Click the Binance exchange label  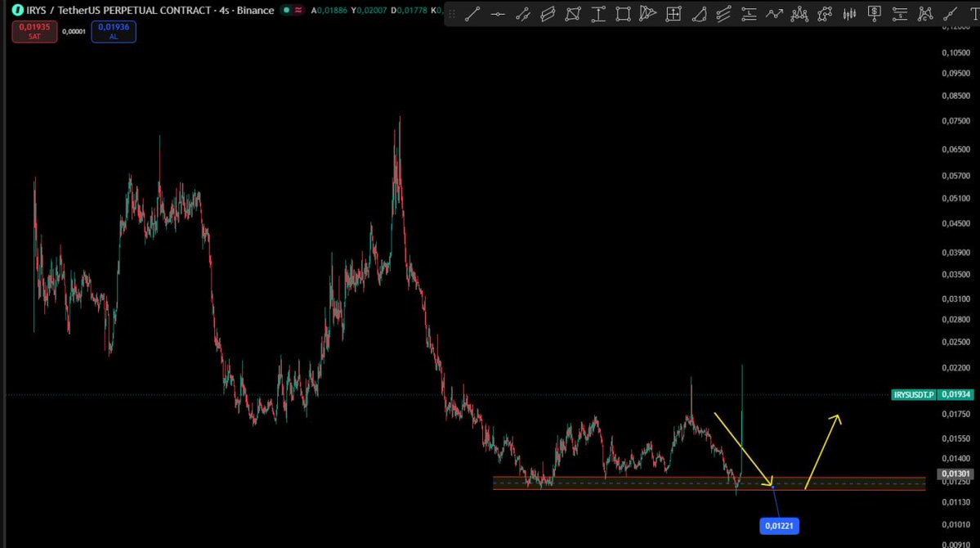pos(255,10)
